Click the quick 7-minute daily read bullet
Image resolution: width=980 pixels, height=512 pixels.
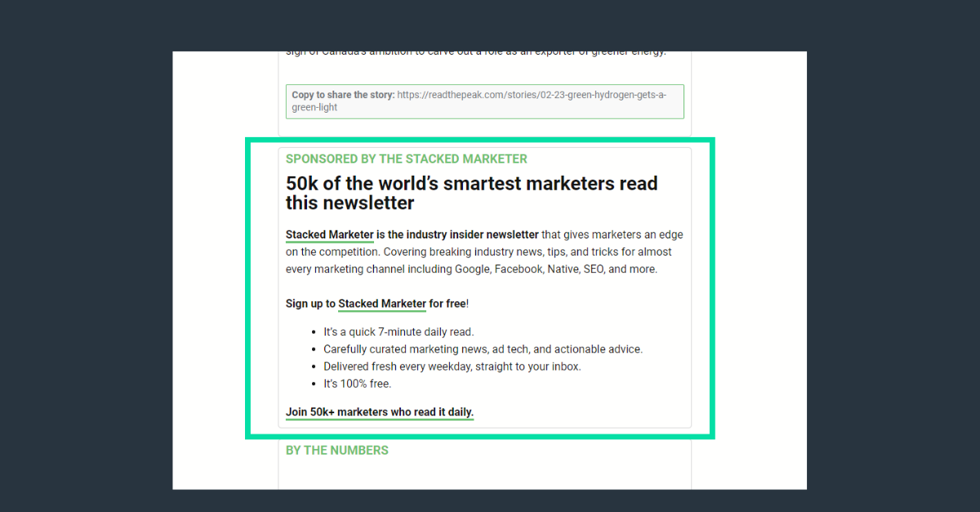pyautogui.click(x=399, y=332)
